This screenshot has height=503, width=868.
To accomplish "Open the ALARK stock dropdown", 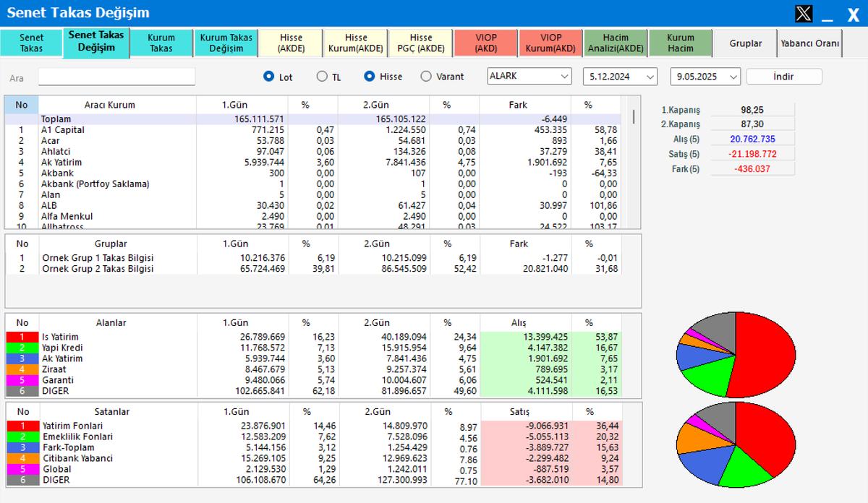I will [529, 76].
